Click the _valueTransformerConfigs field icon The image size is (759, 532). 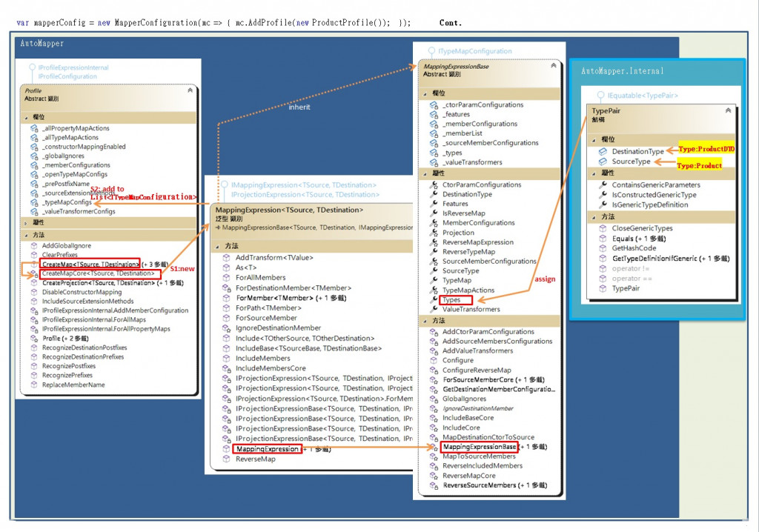coord(34,212)
